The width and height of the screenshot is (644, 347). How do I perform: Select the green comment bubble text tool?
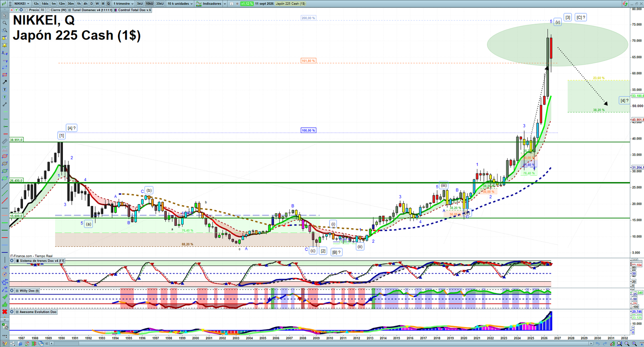[5, 97]
